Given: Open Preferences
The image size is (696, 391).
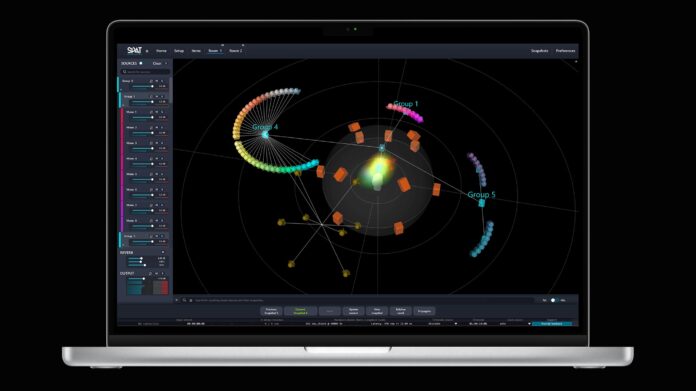Looking at the screenshot, I should 566,51.
